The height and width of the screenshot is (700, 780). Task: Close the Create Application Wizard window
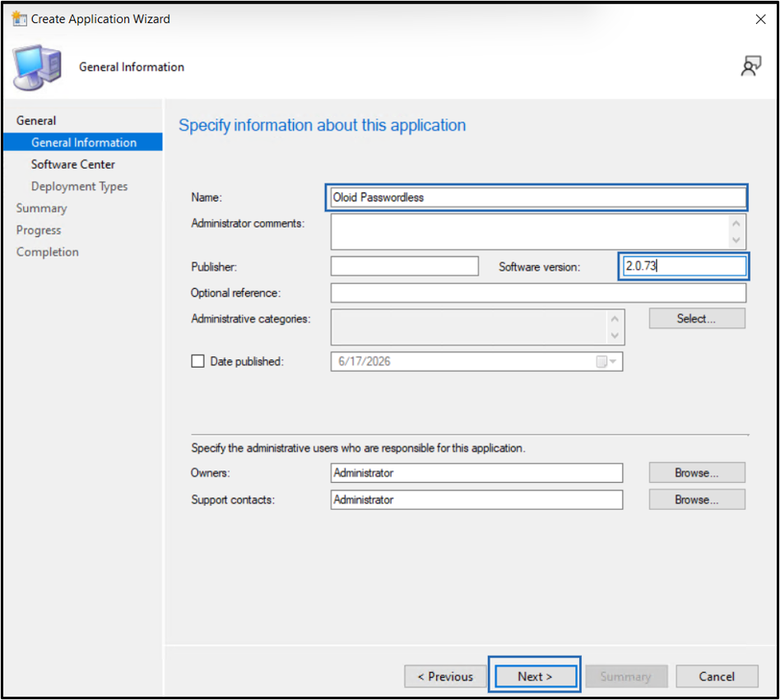click(760, 20)
